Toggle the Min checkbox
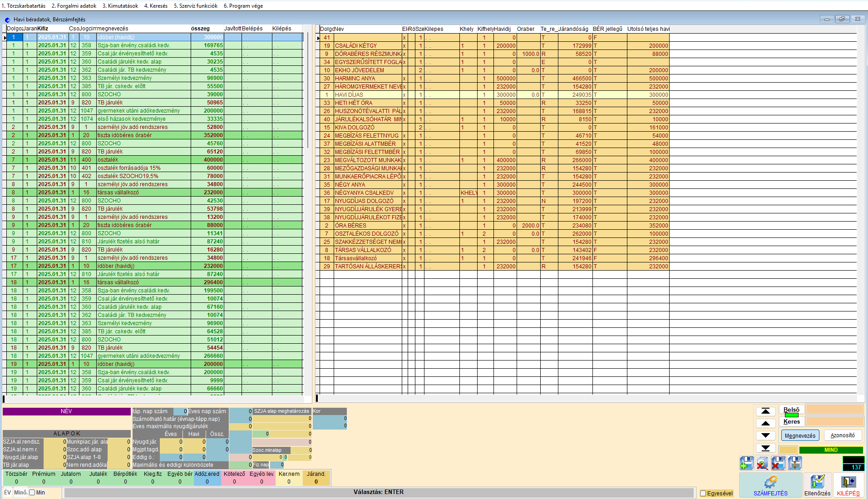 pyautogui.click(x=32, y=492)
